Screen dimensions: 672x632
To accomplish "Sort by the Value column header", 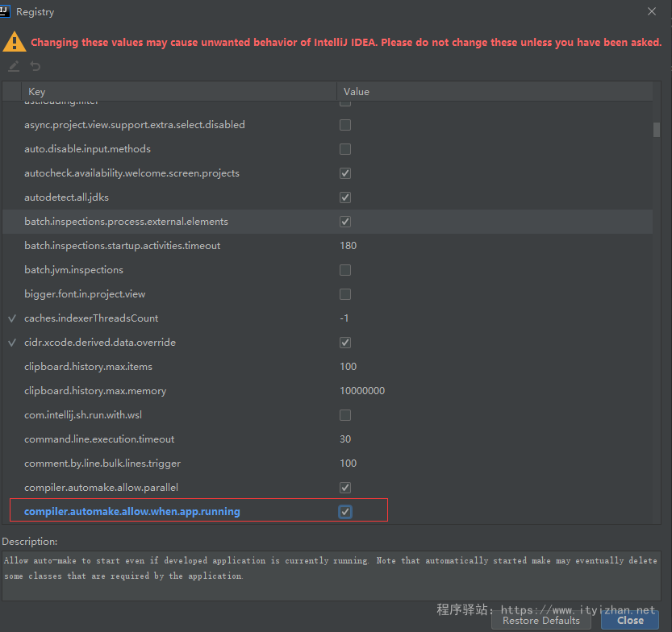I will 495,92.
